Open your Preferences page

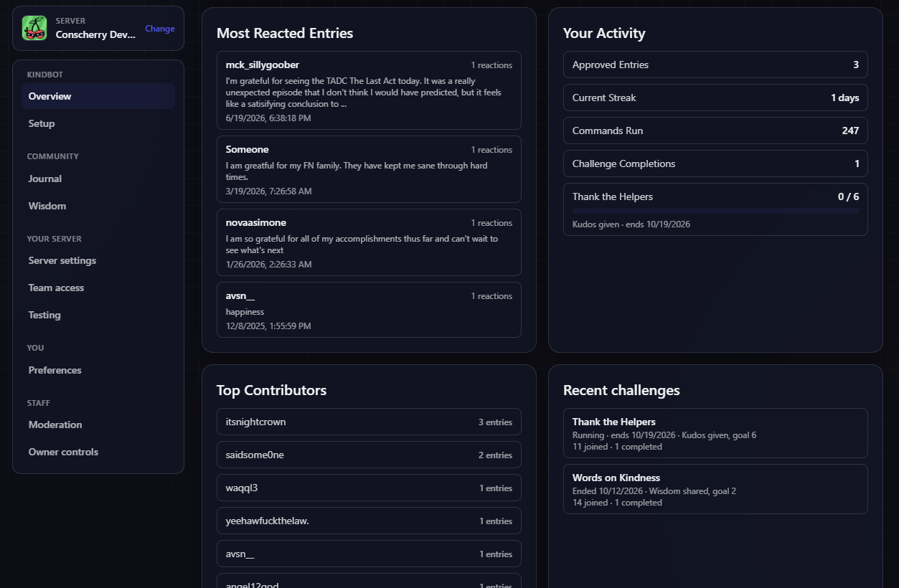click(98, 370)
